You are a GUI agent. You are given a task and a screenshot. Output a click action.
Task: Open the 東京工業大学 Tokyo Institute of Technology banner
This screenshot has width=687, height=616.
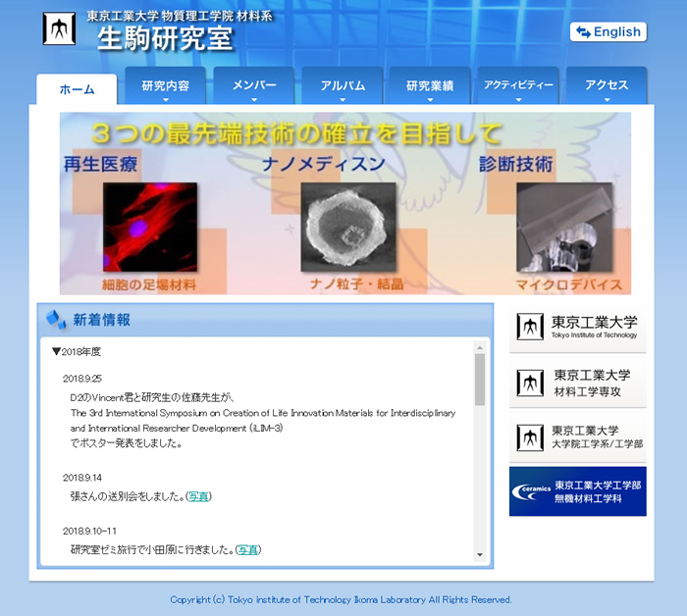[x=577, y=328]
